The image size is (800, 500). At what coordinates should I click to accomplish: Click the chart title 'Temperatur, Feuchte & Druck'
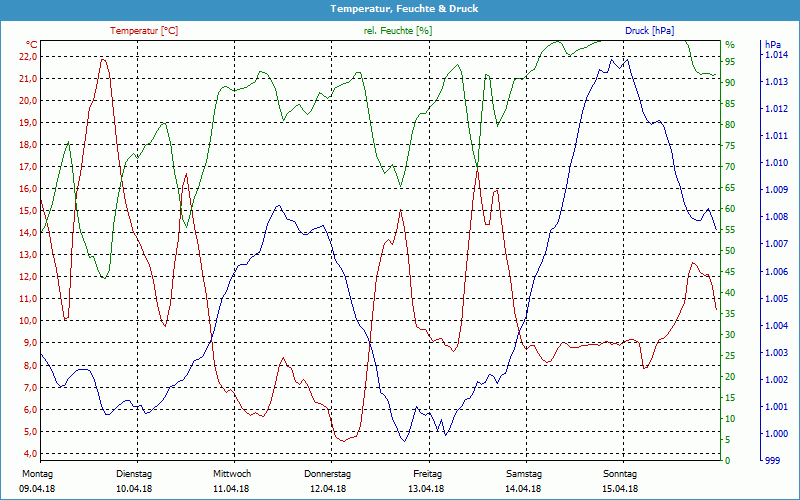[x=404, y=9]
